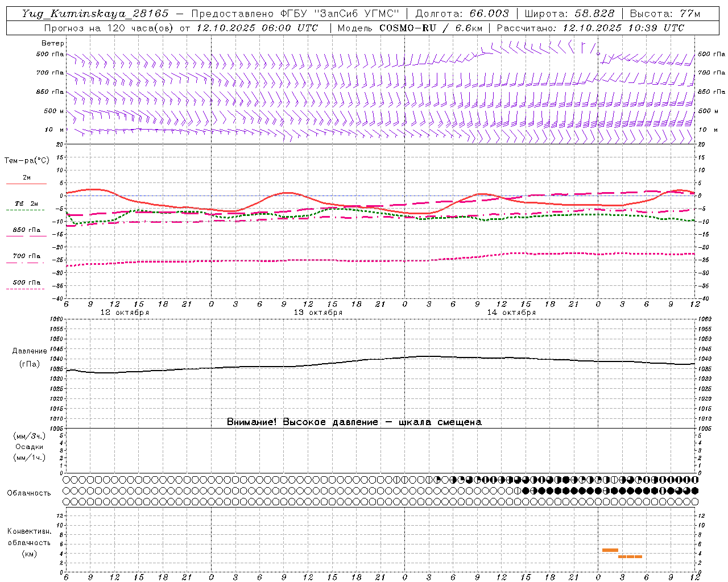
Task: Click the forecast start time 12.10.2025 06:00 UTC
Action: (257, 28)
